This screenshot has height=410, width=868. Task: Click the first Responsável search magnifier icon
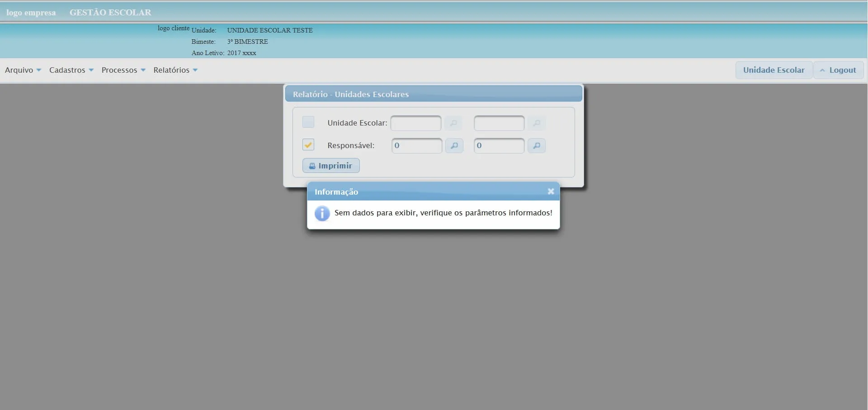click(x=454, y=145)
